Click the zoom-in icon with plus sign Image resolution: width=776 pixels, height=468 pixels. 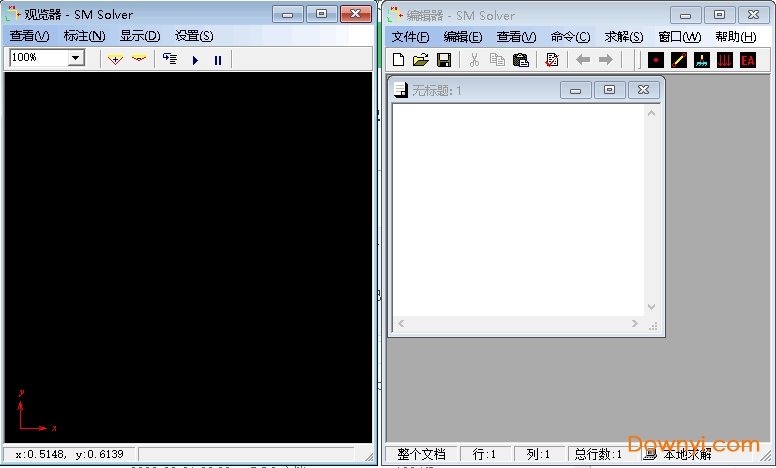tap(116, 59)
